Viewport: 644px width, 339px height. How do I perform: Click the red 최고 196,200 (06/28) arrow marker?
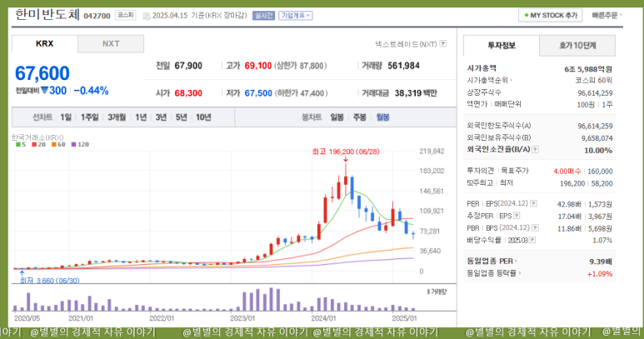[x=346, y=159]
